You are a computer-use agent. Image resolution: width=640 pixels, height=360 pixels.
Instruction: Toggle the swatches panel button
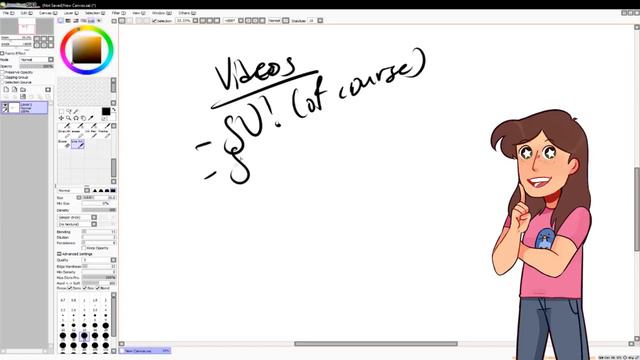[x=91, y=21]
